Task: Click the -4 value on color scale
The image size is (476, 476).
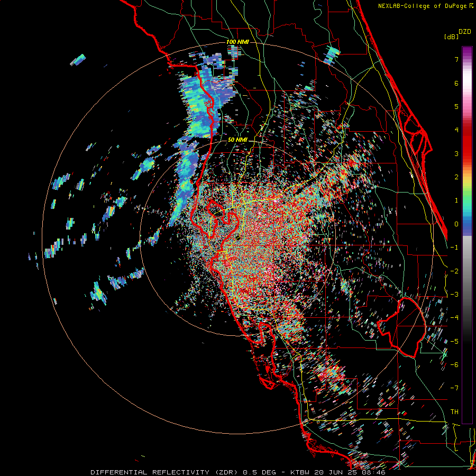Action: pyautogui.click(x=454, y=318)
